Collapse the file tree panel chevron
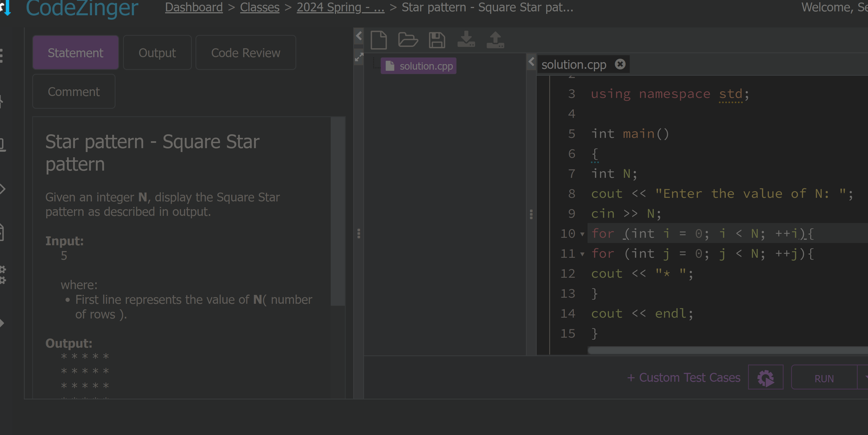Image resolution: width=868 pixels, height=435 pixels. [531, 62]
